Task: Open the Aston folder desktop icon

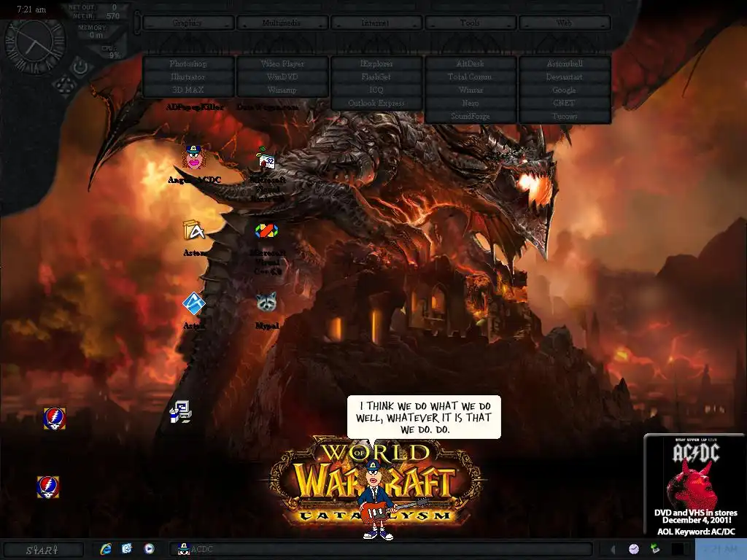Action: (x=194, y=230)
